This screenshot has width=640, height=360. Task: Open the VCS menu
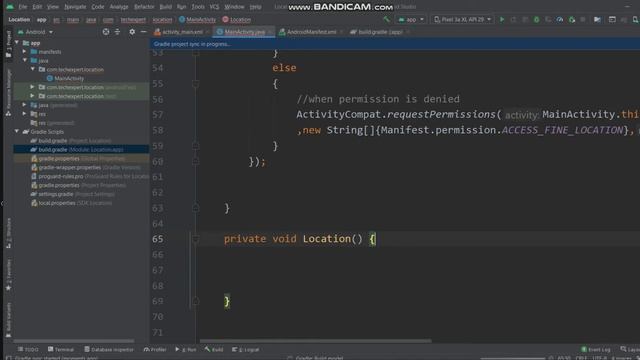coord(214,7)
